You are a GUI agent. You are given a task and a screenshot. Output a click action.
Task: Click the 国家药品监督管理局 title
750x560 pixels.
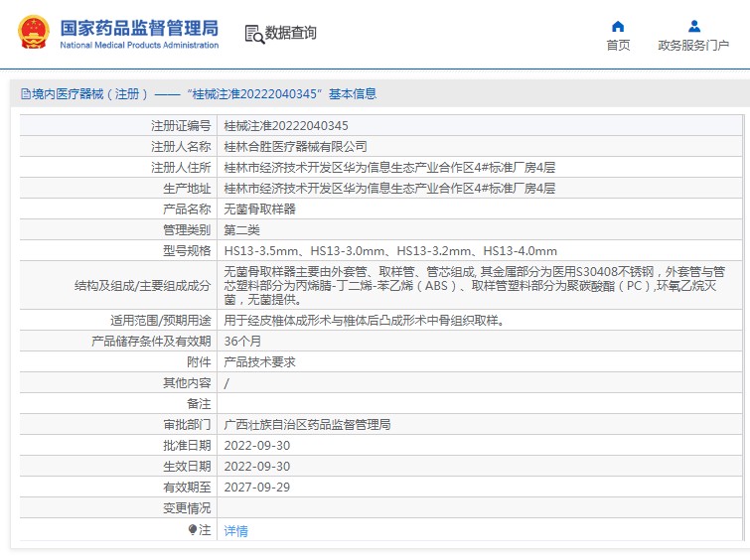point(139,28)
